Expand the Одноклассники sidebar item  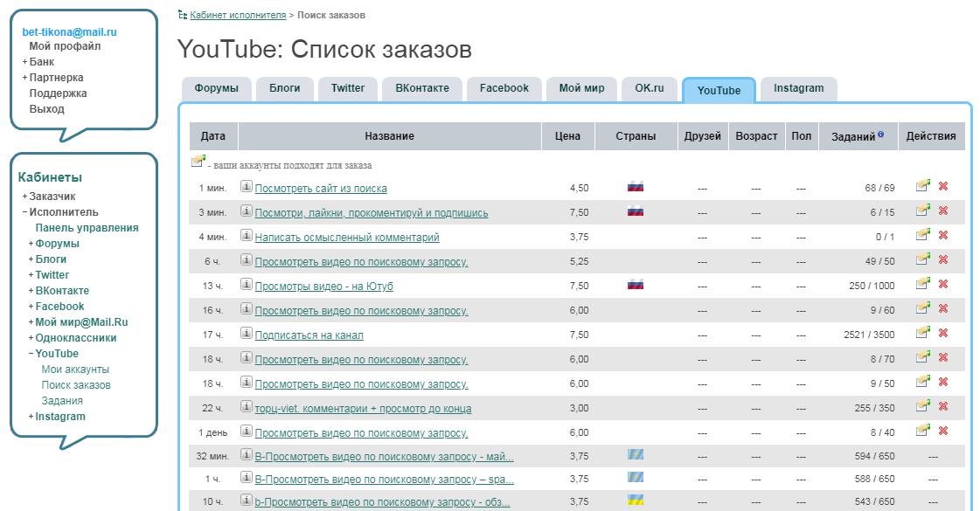(x=31, y=338)
